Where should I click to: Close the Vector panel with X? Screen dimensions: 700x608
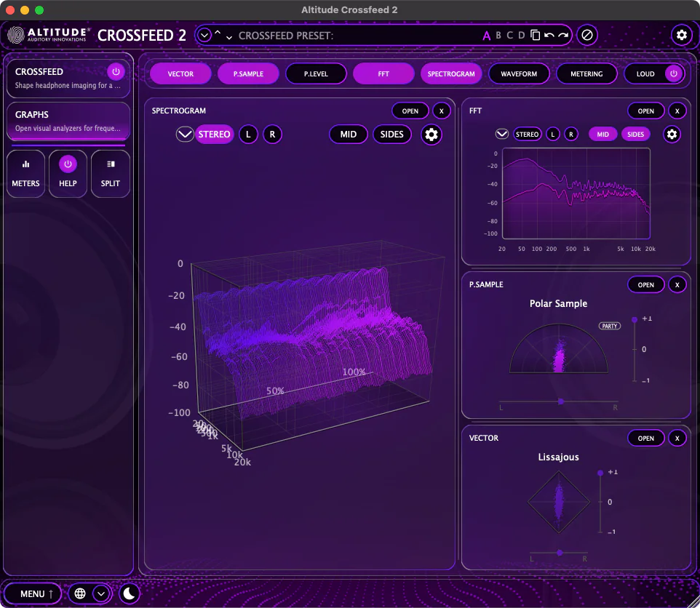677,438
